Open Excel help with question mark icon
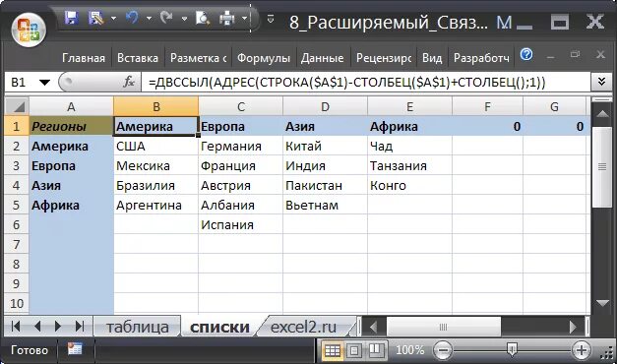 (526, 55)
